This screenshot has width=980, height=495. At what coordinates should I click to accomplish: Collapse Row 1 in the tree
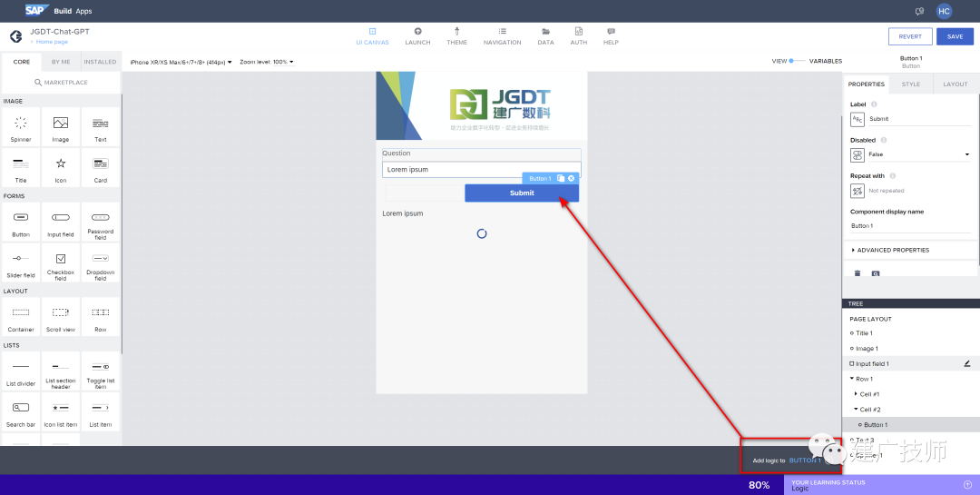(x=852, y=379)
